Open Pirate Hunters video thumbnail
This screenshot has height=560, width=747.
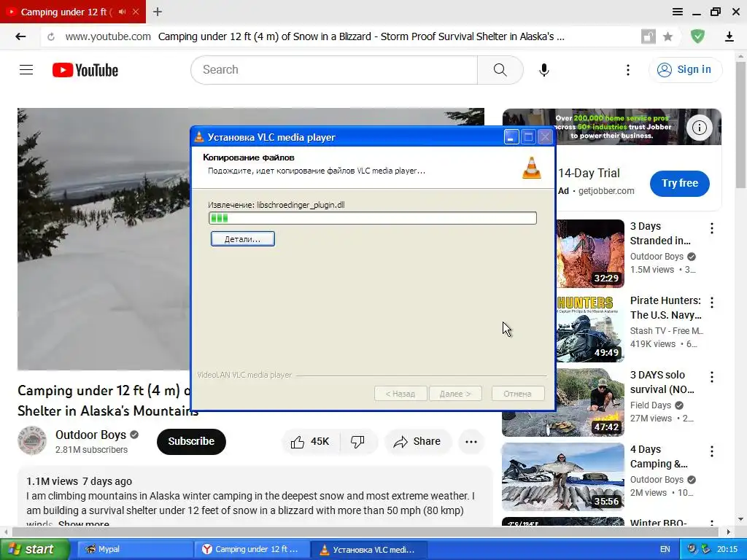click(x=589, y=328)
